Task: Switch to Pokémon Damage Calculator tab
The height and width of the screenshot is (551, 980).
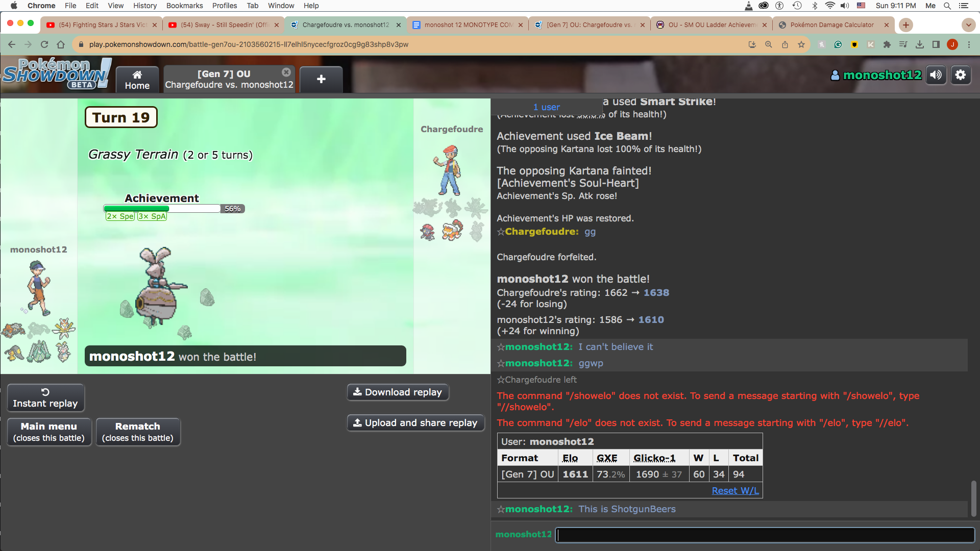Action: [831, 24]
